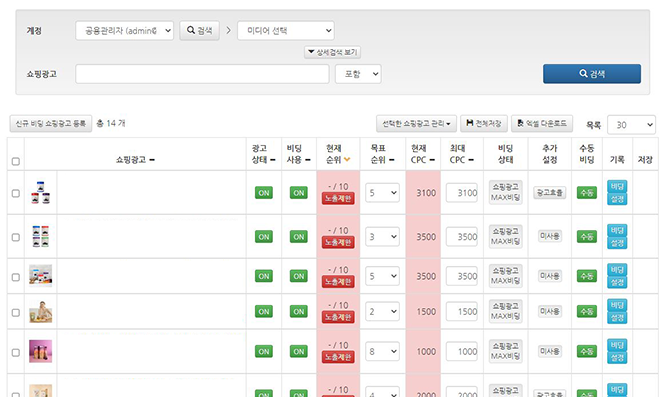Check the row checkbox for the 3100 CPC ad

(x=16, y=193)
